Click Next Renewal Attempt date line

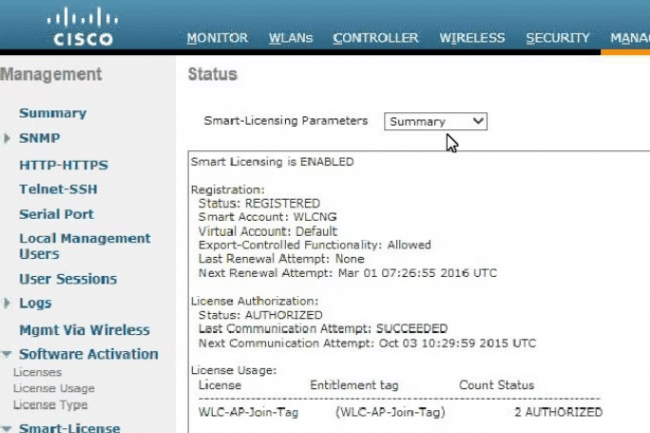pyautogui.click(x=347, y=273)
